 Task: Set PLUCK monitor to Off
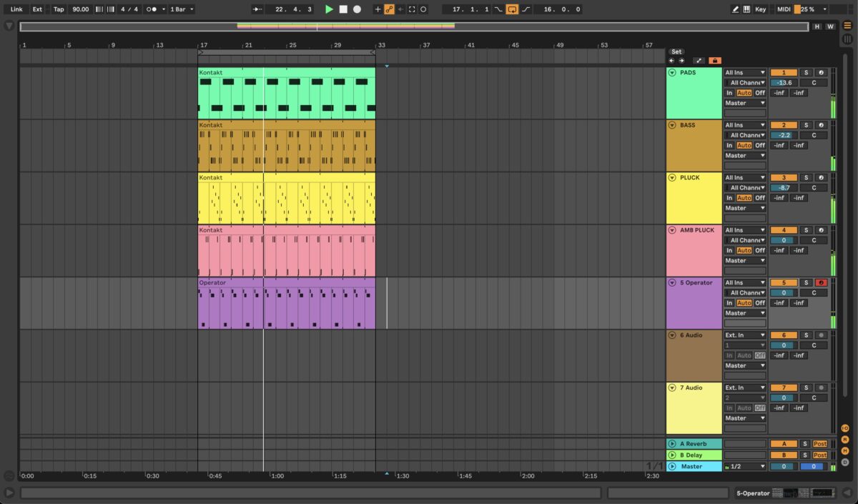760,198
